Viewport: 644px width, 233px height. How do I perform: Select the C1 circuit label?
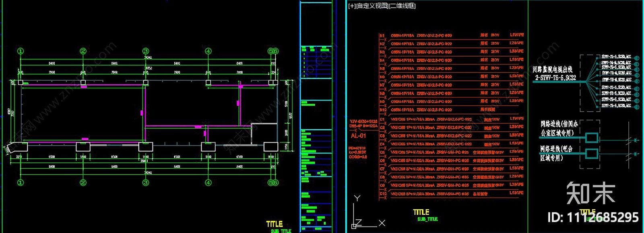[382, 119]
